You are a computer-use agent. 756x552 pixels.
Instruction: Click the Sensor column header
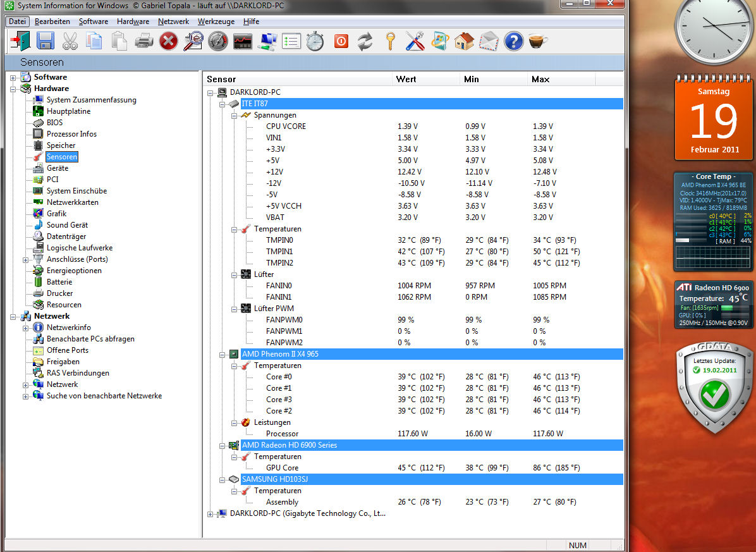pos(298,79)
